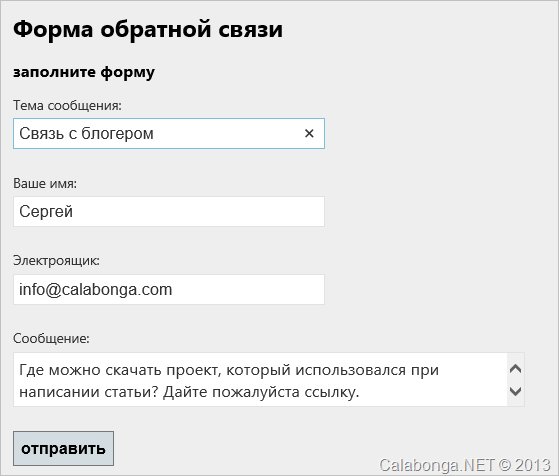The image size is (559, 476).
Task: Click the 'Тема сообщения:' label
Action: coord(67,106)
